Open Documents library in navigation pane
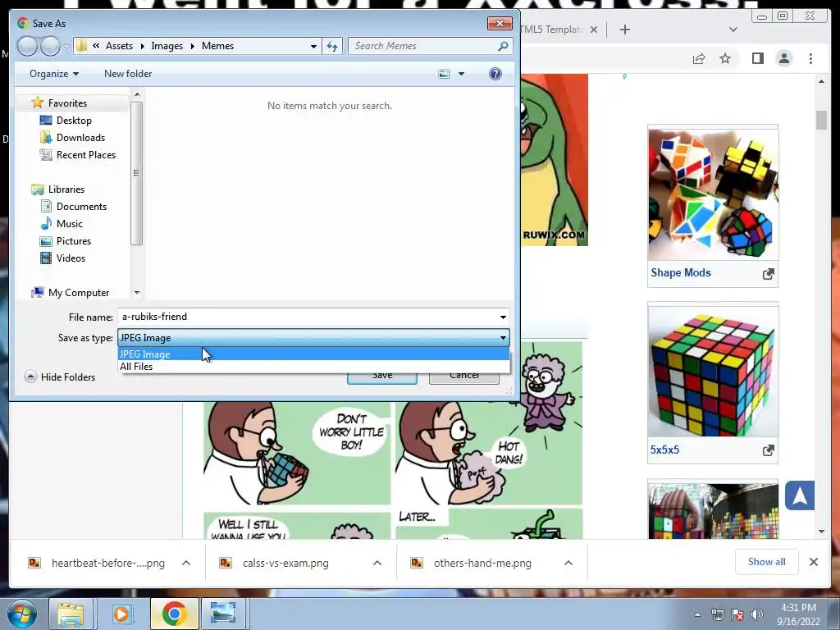Viewport: 840px width, 630px height. tap(81, 206)
